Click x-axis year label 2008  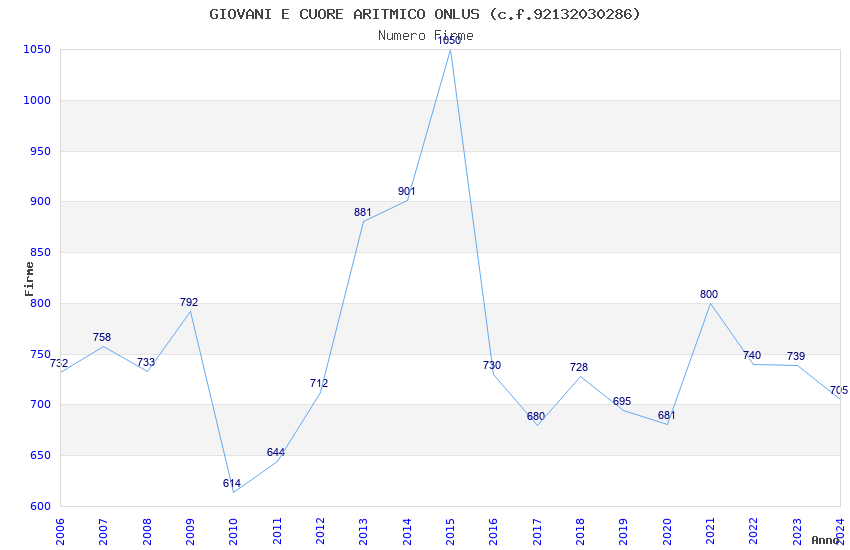(x=147, y=531)
